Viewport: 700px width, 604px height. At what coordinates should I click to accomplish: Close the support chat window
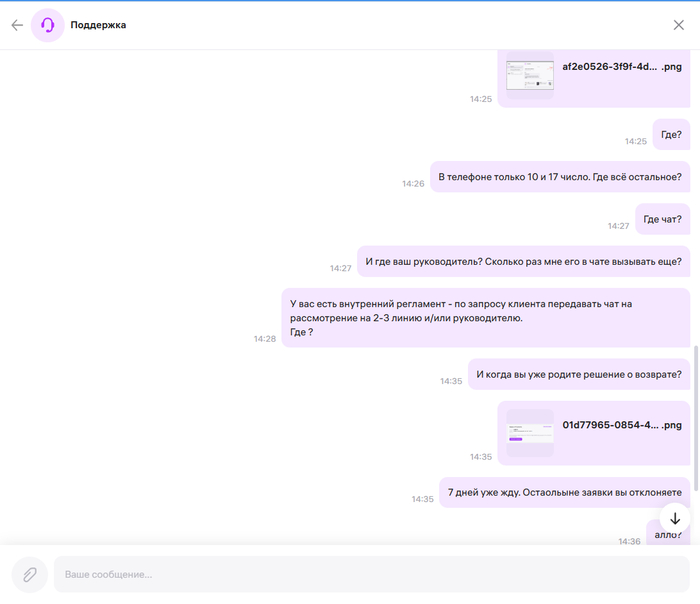point(679,25)
